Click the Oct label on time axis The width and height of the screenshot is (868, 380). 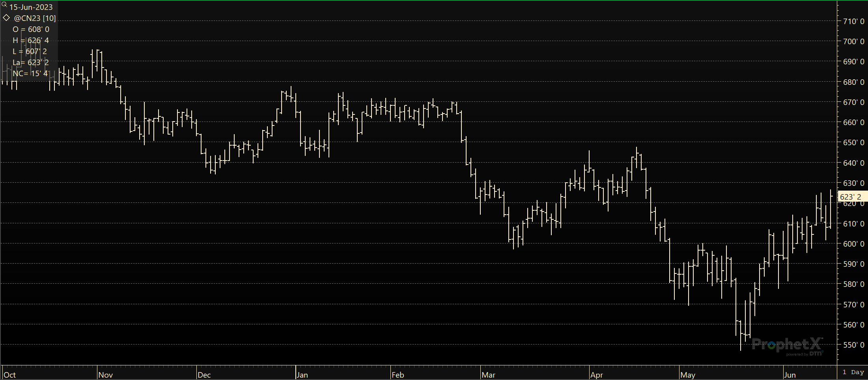click(9, 375)
